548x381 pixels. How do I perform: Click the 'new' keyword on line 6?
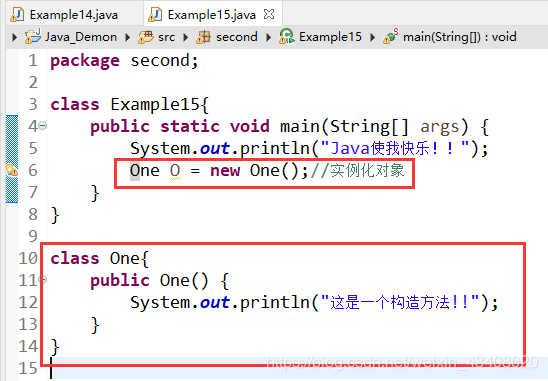click(x=225, y=171)
